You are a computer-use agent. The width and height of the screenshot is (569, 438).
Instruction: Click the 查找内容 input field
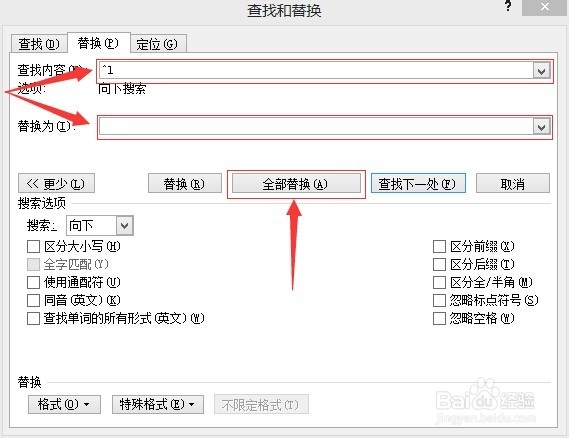click(316, 70)
